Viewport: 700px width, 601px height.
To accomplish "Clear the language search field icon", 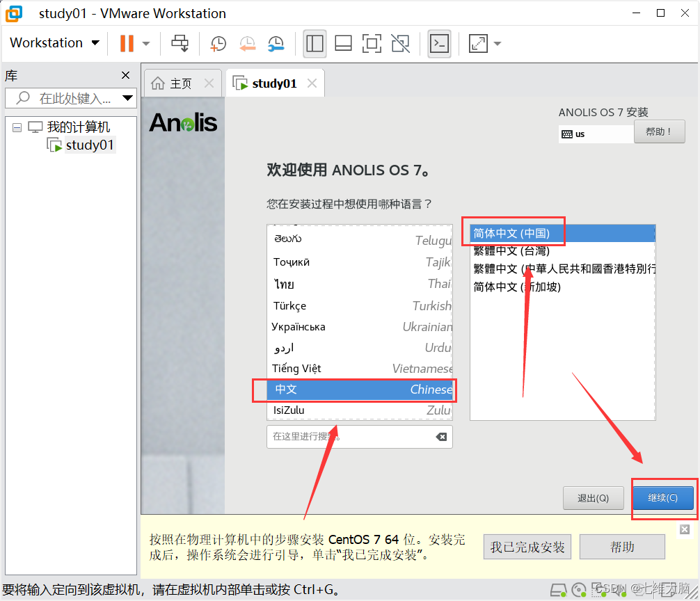I will [441, 437].
